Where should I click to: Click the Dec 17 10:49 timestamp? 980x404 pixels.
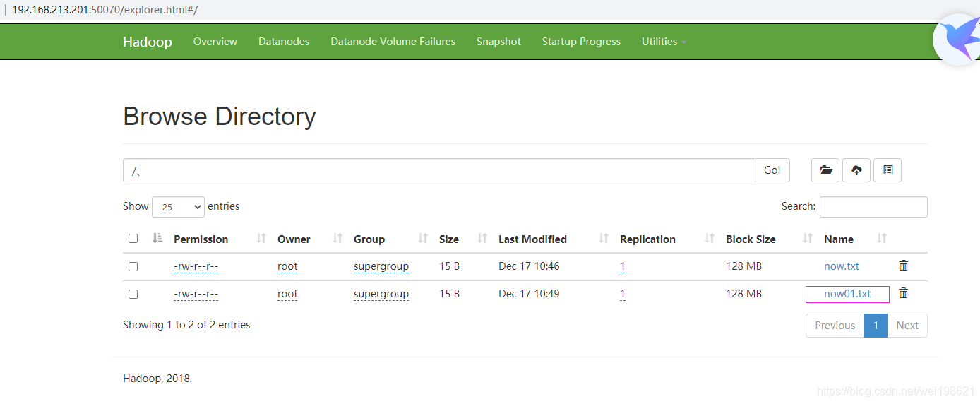tap(529, 294)
